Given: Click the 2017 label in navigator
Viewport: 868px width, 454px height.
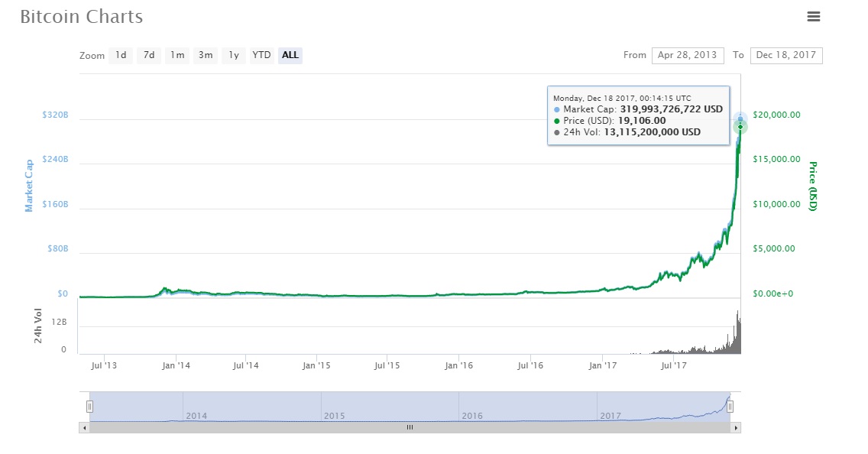Looking at the screenshot, I should pyautogui.click(x=610, y=416).
